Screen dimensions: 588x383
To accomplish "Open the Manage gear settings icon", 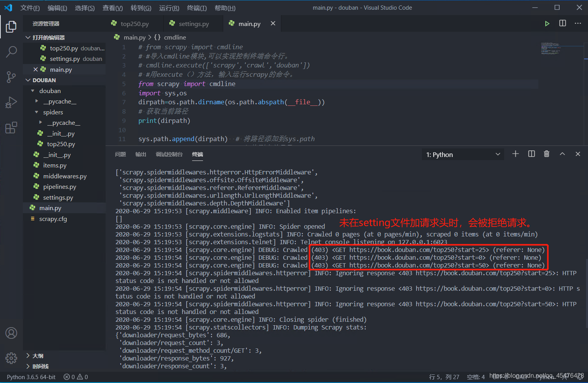I will click(11, 358).
